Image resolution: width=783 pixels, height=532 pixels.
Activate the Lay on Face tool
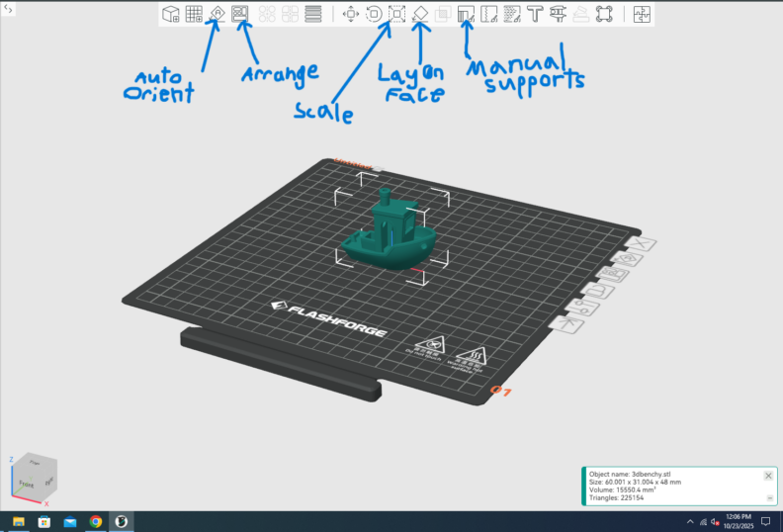(420, 14)
